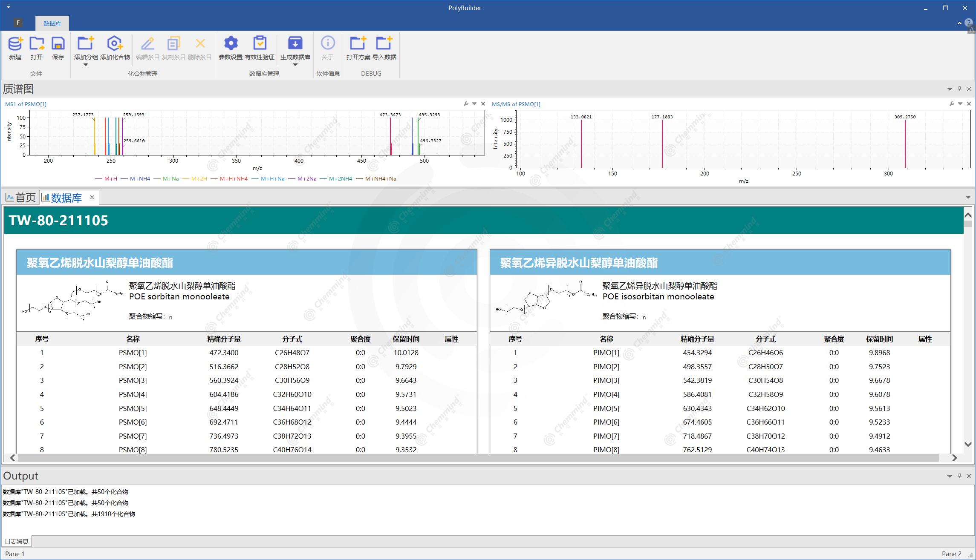Toggle M+NH4+Na legend series
The height and width of the screenshot is (560, 976).
point(376,179)
